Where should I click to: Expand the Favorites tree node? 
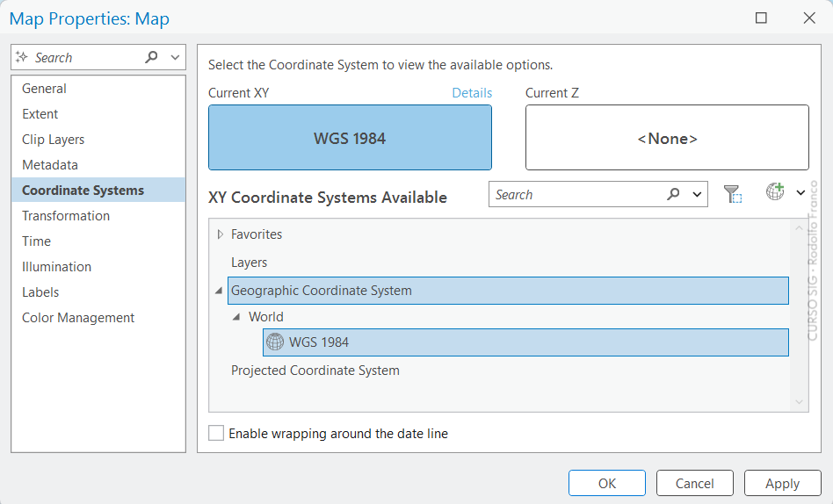click(220, 234)
